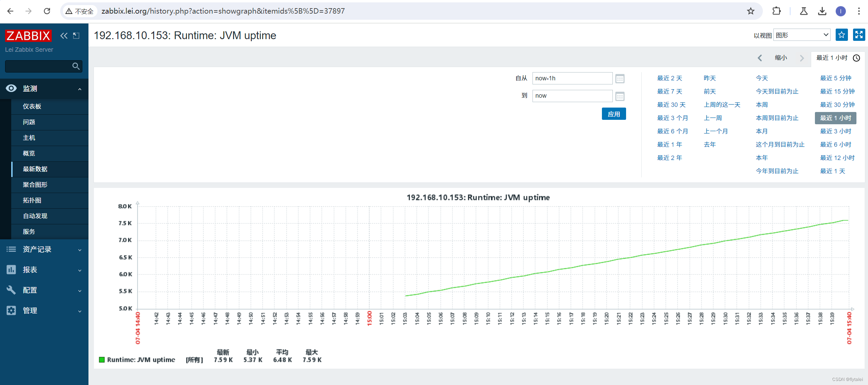Open calendar picker for 自从 field
Screen dimensions: 868x385
[x=620, y=79]
